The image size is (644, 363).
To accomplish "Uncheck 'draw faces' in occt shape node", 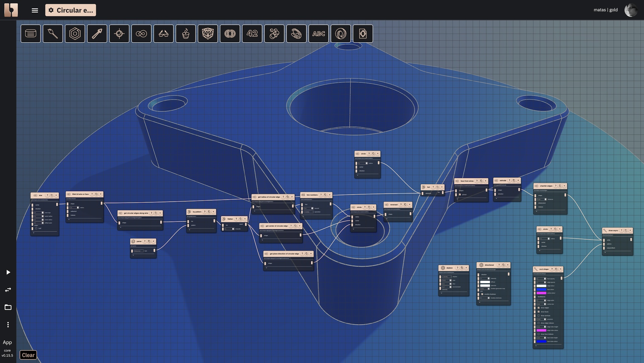I will 539,312.
